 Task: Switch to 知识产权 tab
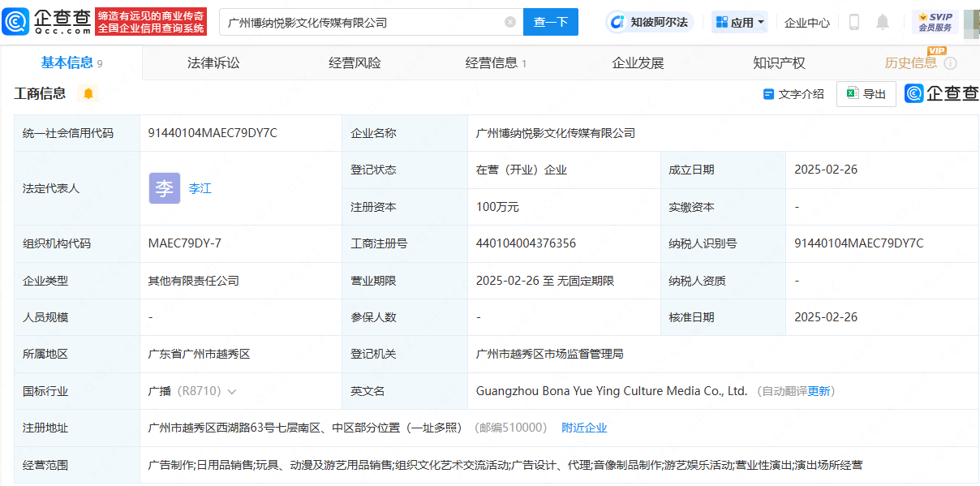point(779,62)
